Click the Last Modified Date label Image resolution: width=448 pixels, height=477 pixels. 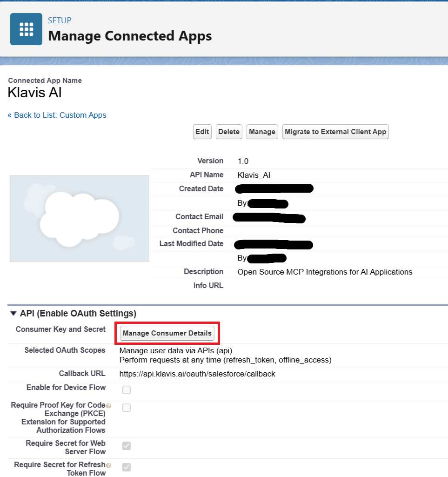(x=191, y=244)
